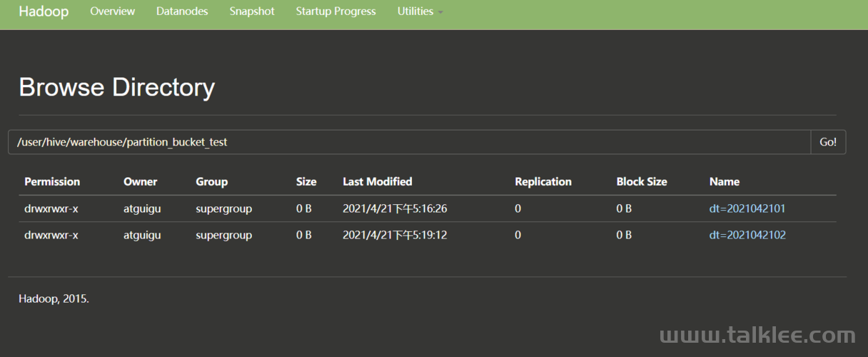The image size is (868, 357).
Task: Click the Replication column header
Action: [543, 181]
